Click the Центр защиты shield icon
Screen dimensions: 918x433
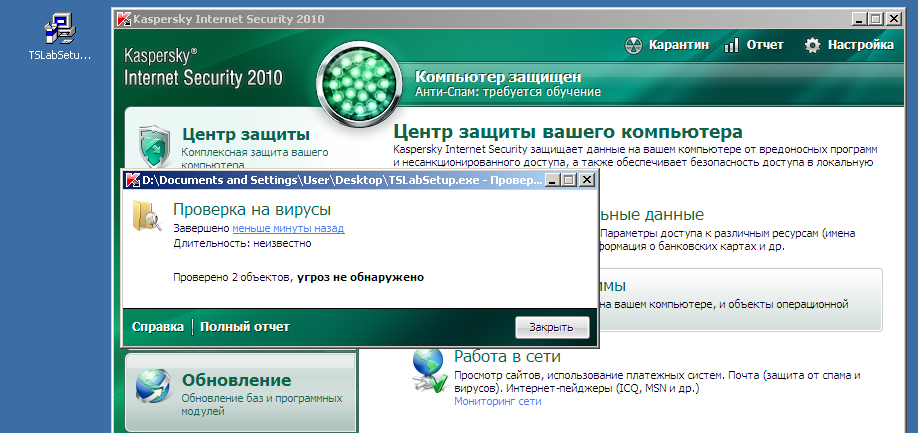[x=155, y=146]
